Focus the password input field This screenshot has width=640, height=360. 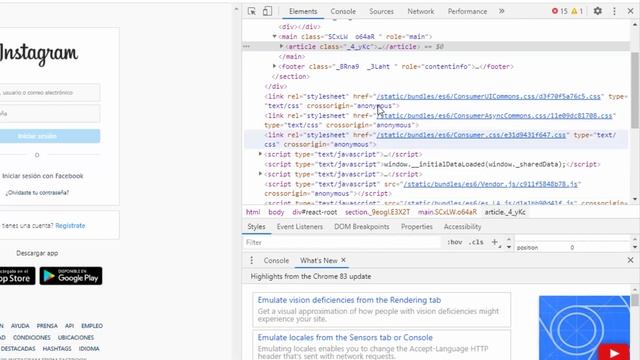[x=50, y=113]
